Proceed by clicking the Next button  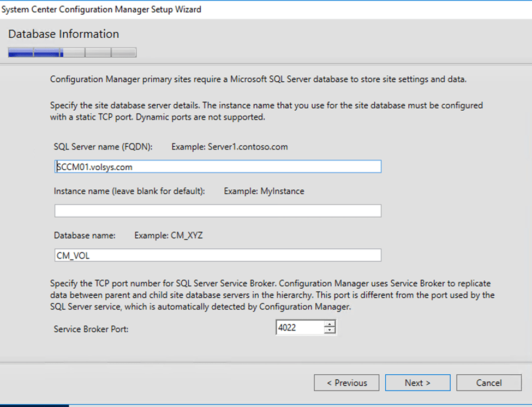coord(417,383)
